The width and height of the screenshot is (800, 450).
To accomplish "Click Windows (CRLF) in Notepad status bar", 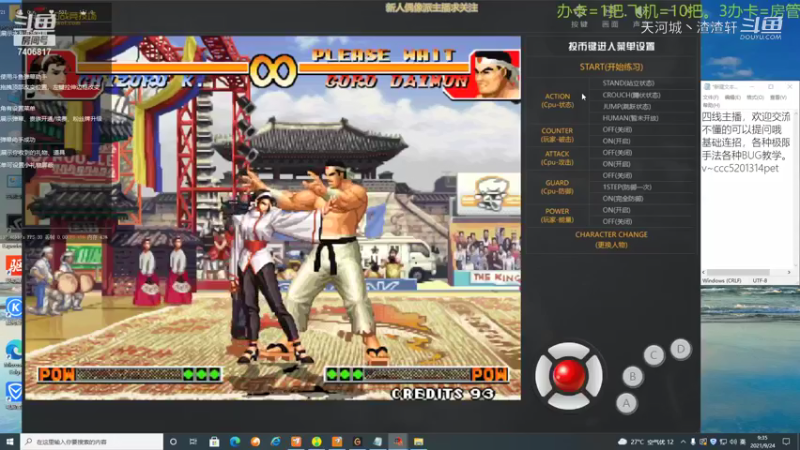I will (x=721, y=281).
